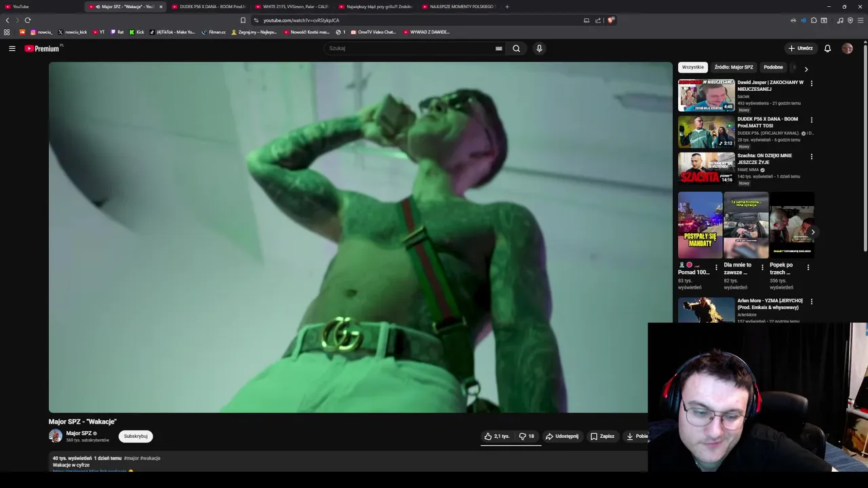
Task: Open the TikTok - Make Yo... bookmark
Action: pyautogui.click(x=172, y=32)
